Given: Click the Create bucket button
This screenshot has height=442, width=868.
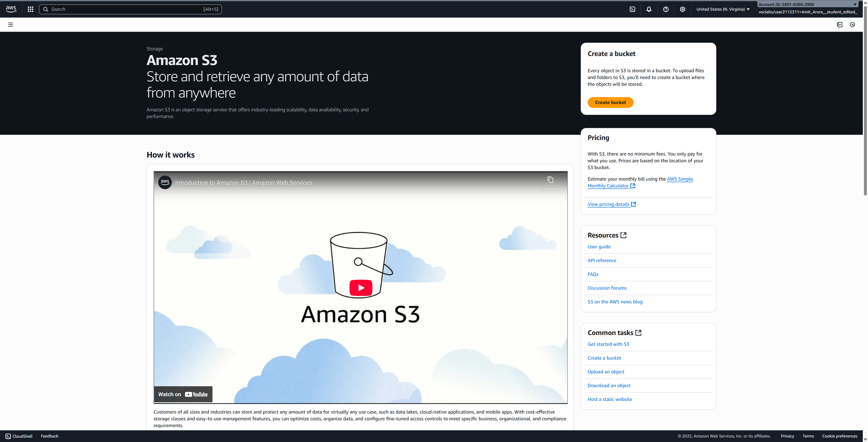Looking at the screenshot, I should pos(610,102).
